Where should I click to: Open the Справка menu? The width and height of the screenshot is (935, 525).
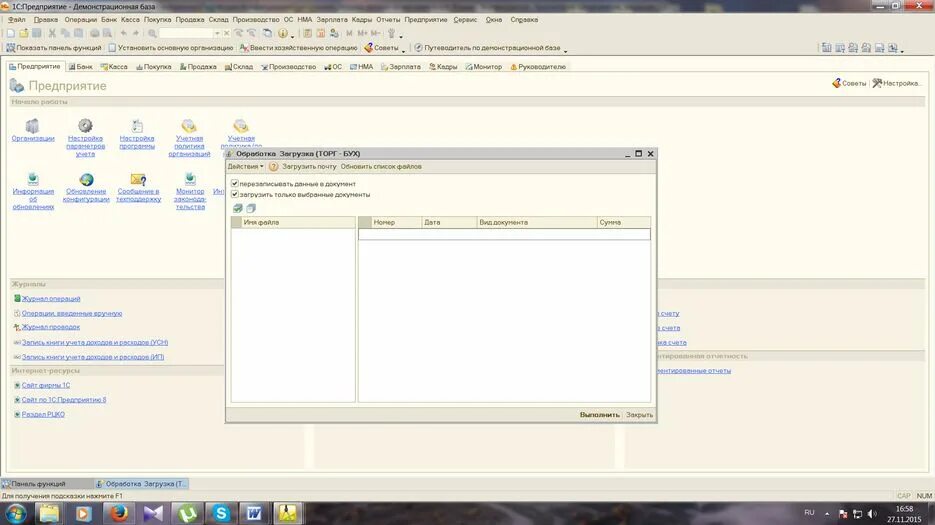[524, 20]
